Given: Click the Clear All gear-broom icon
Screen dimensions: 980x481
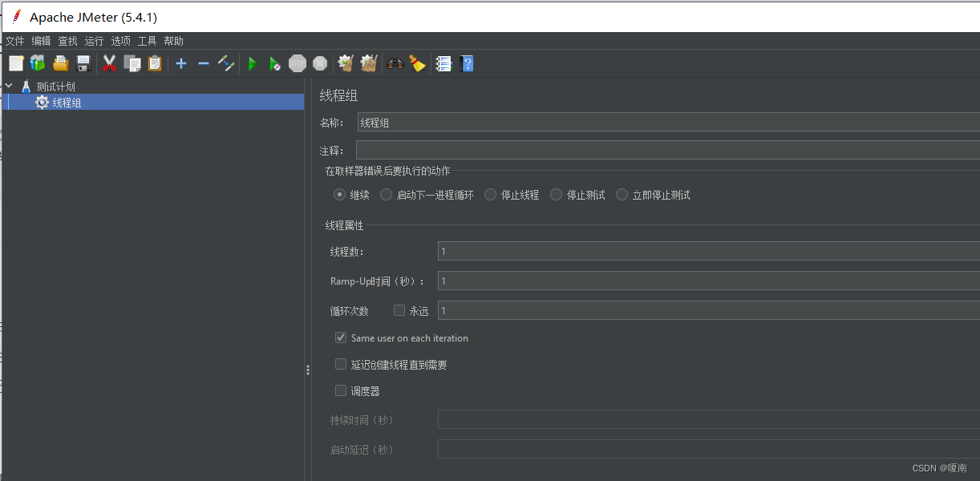Looking at the screenshot, I should (367, 63).
